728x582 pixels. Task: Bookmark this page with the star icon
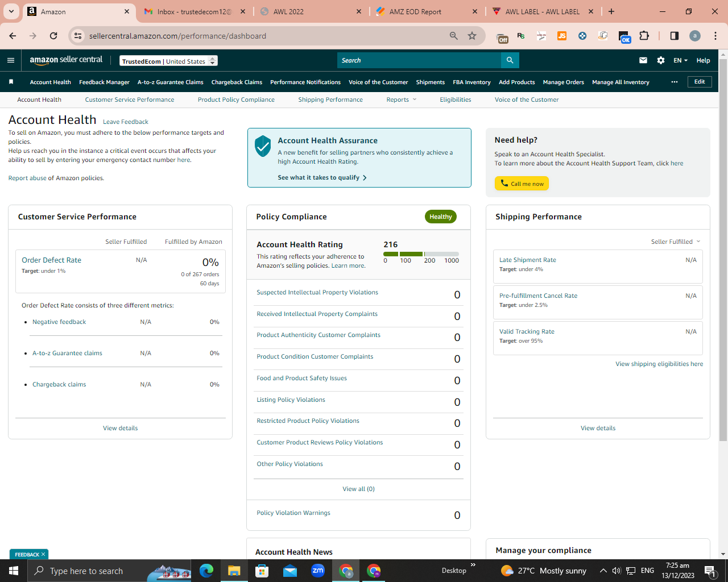click(x=472, y=36)
